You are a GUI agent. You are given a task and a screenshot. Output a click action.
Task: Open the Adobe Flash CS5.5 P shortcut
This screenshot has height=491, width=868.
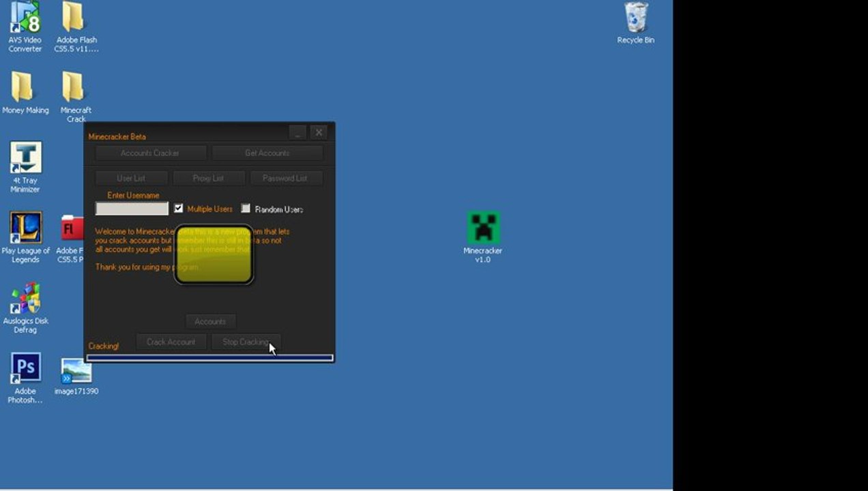click(x=70, y=237)
